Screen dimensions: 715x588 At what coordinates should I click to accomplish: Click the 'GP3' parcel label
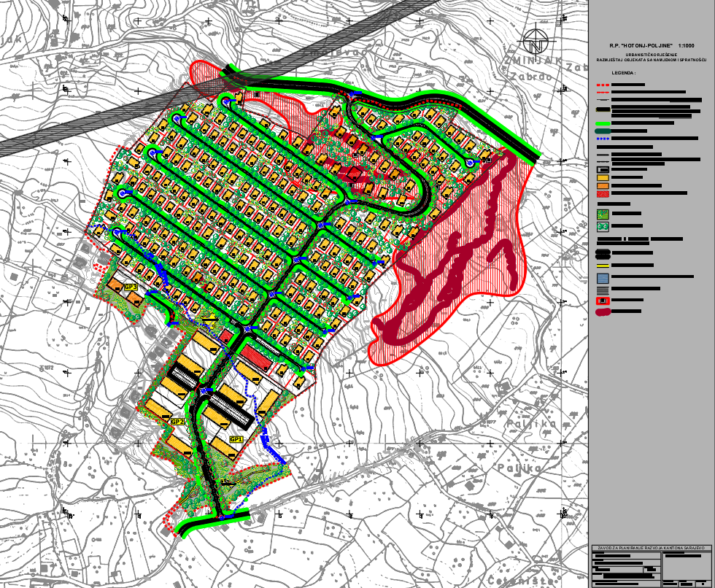click(131, 287)
